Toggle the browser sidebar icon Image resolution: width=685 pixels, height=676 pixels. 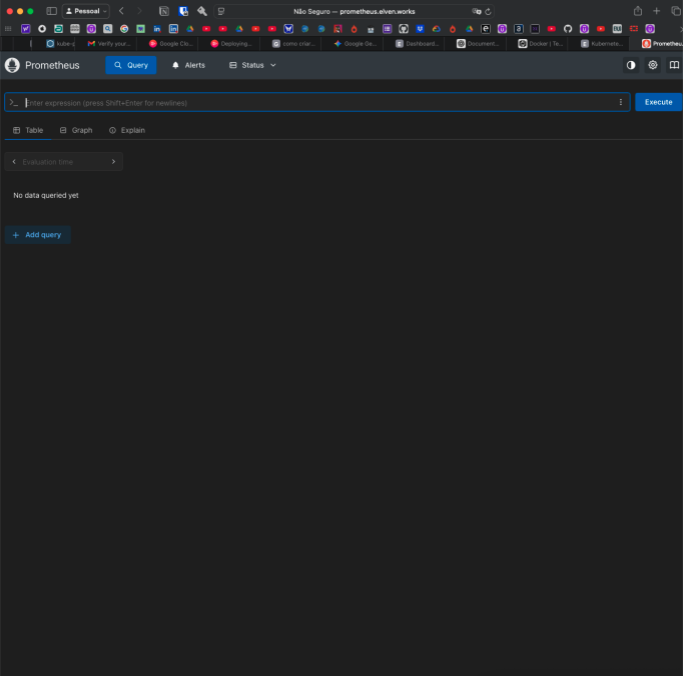(52, 11)
